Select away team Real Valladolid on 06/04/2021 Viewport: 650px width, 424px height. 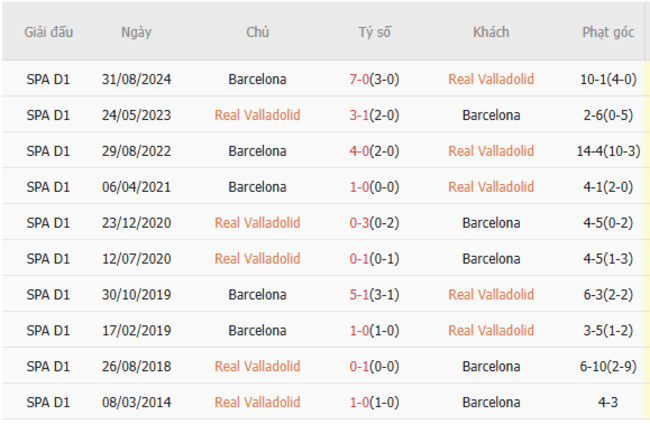pyautogui.click(x=491, y=187)
